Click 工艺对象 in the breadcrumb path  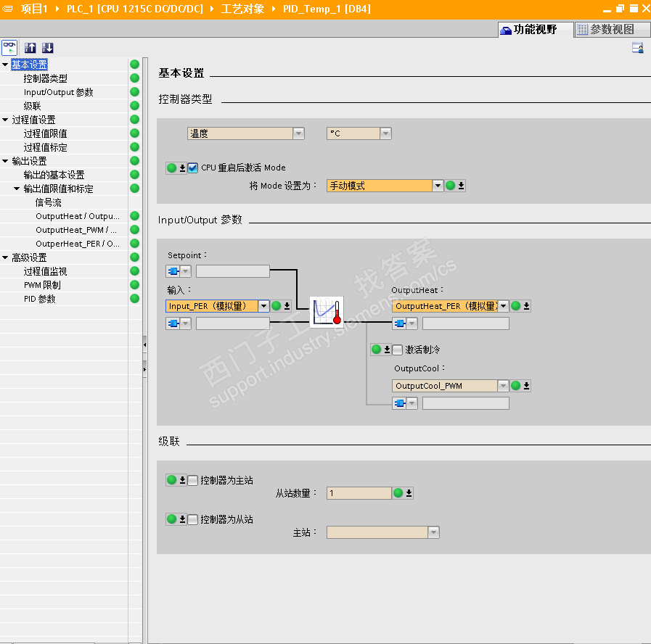242,9
